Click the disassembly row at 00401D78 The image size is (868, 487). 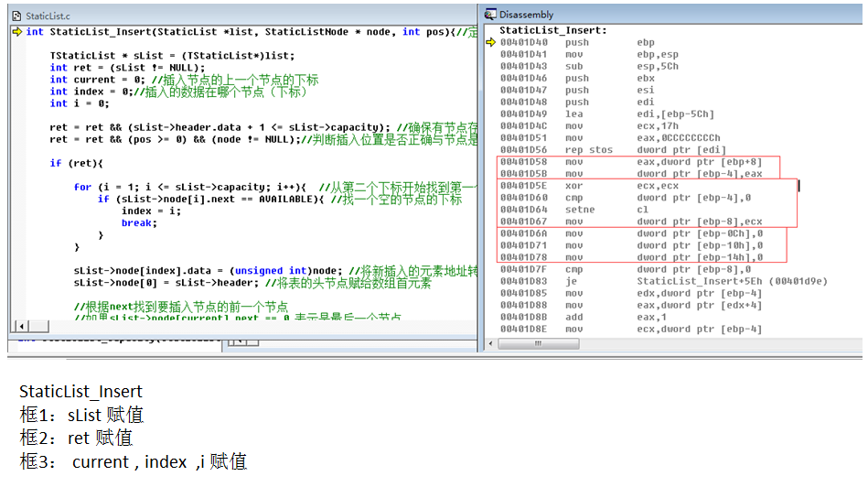pyautogui.click(x=631, y=257)
